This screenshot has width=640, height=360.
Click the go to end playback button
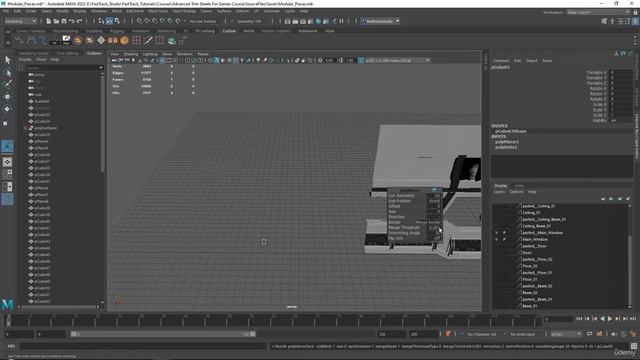pyautogui.click(x=633, y=319)
